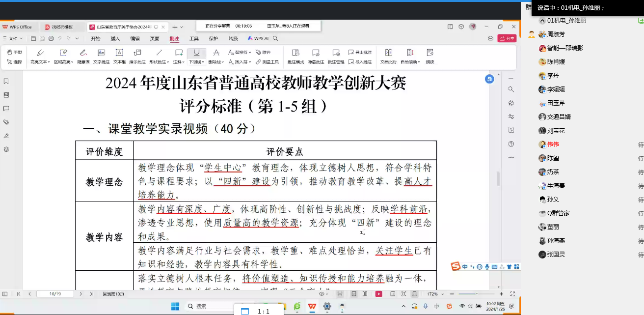Viewport: 644px width, 315px height.
Task: Open Annotation management (批注管理)
Action: 336,56
